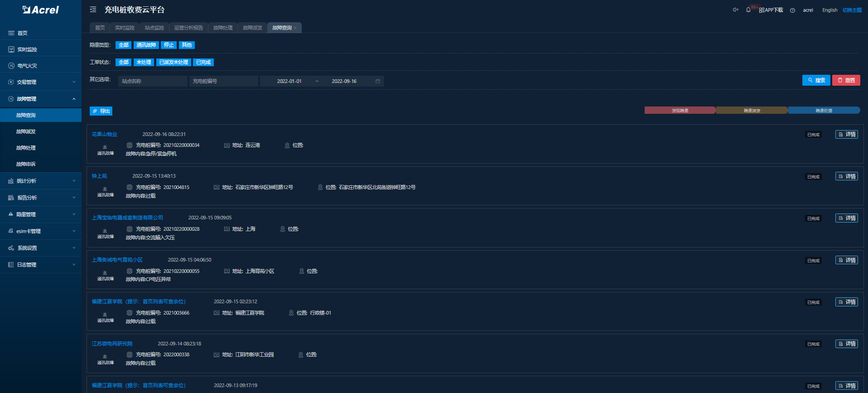Open 详情 for the 花果山物业 record

click(x=846, y=135)
